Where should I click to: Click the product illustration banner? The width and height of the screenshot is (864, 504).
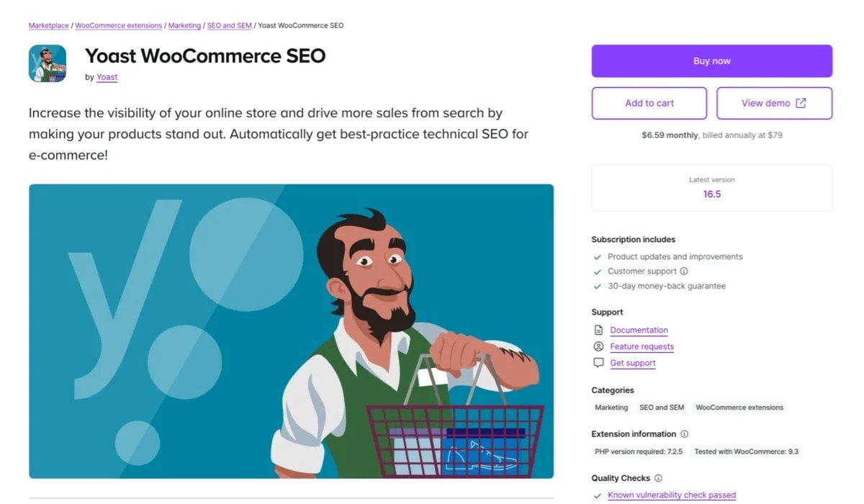click(291, 331)
